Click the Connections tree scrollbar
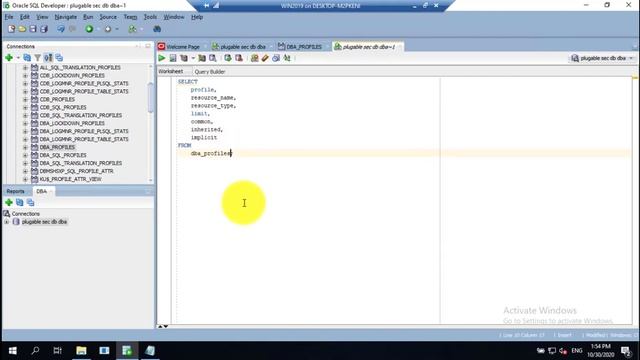This screenshot has width=640, height=360. [x=151, y=97]
